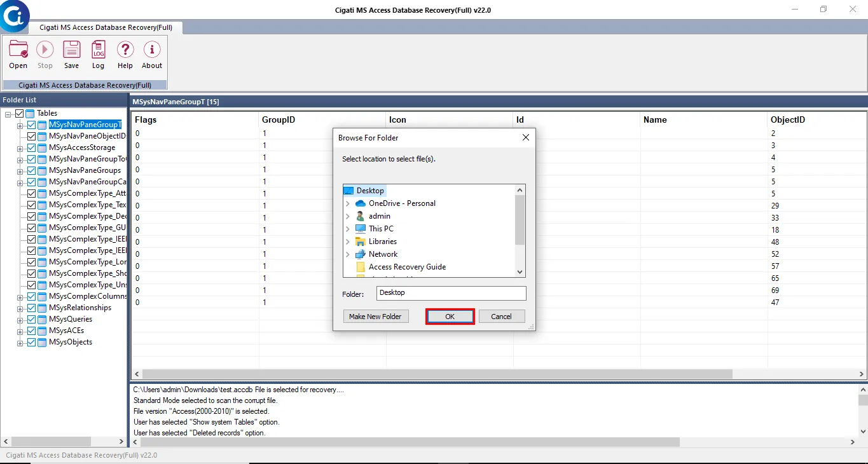Click the About info icon
Image resolution: width=868 pixels, height=464 pixels.
click(x=152, y=50)
